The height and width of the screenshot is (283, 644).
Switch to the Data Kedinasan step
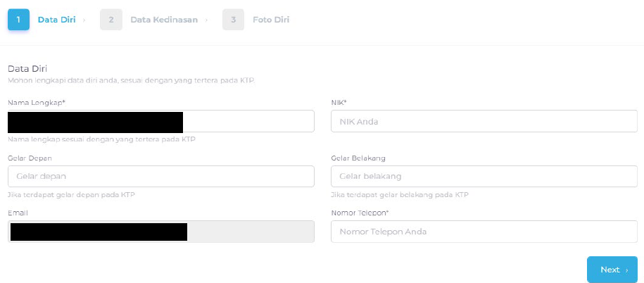pos(164,19)
